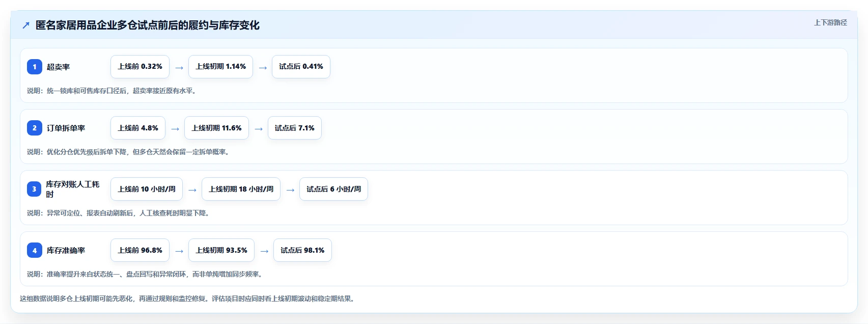Screen dimensions: 868x324
Task: Click the footer summary starting 这组数据说明
Action: pyautogui.click(x=188, y=299)
